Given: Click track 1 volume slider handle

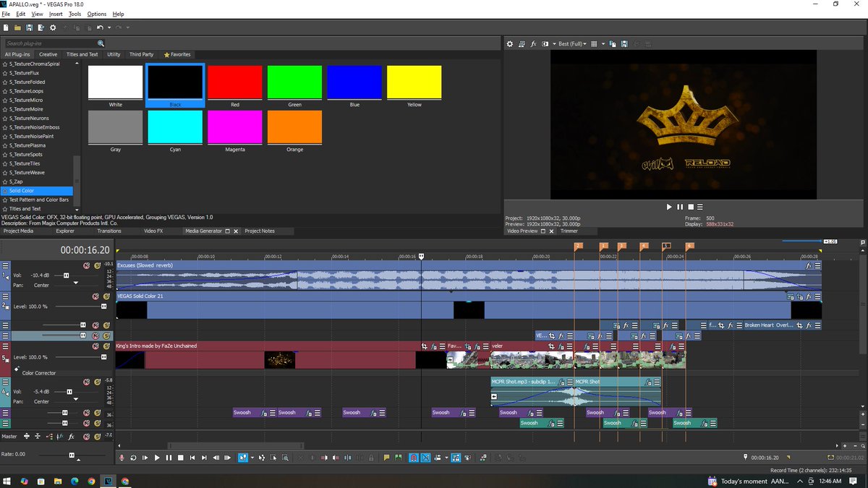Looking at the screenshot, I should pos(67,275).
